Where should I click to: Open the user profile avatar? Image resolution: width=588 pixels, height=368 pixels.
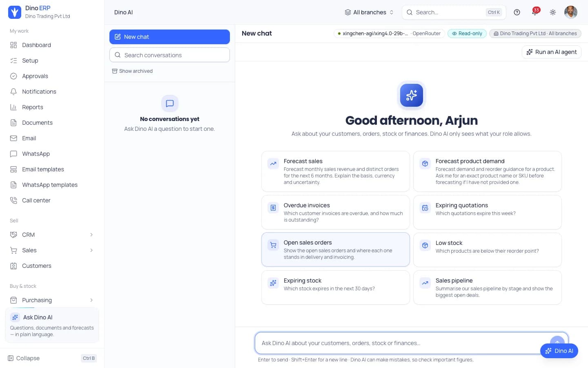pos(571,12)
